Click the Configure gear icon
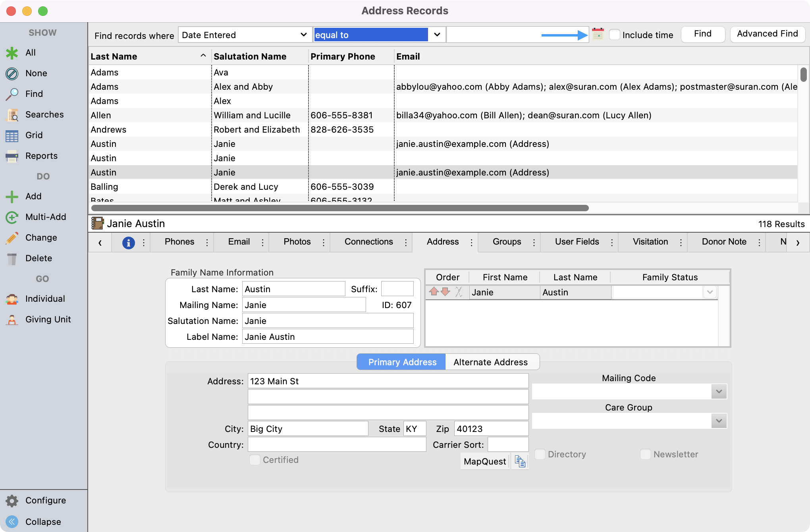The width and height of the screenshot is (810, 532). point(12,501)
